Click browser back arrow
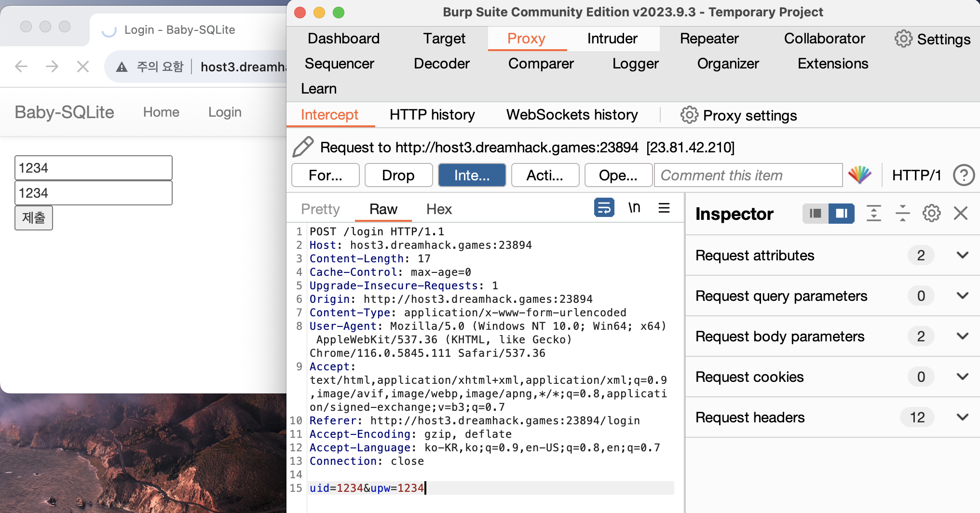This screenshot has width=980, height=513. pos(21,66)
